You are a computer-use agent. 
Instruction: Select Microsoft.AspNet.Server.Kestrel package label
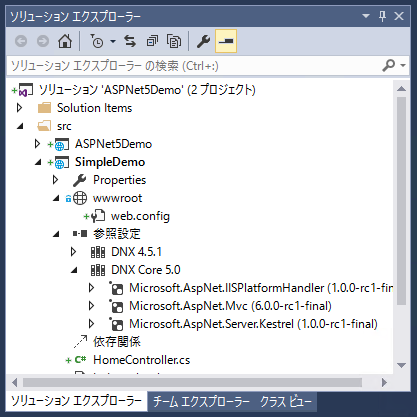[x=253, y=324]
